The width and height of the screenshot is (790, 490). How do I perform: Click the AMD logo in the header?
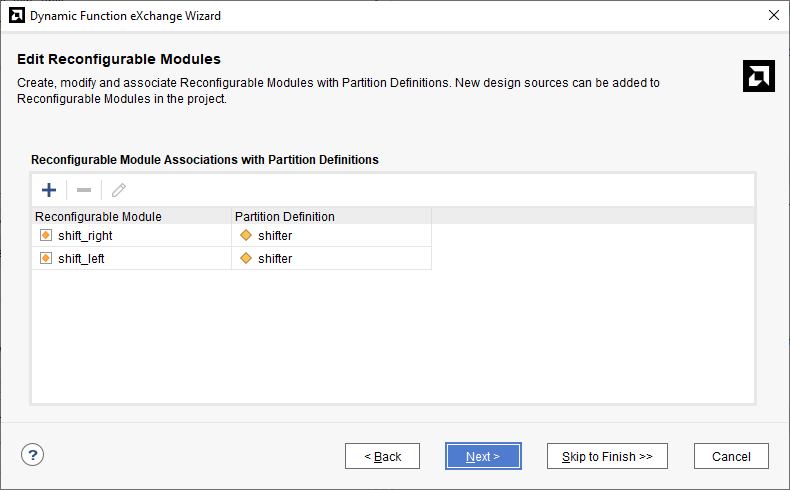point(759,76)
